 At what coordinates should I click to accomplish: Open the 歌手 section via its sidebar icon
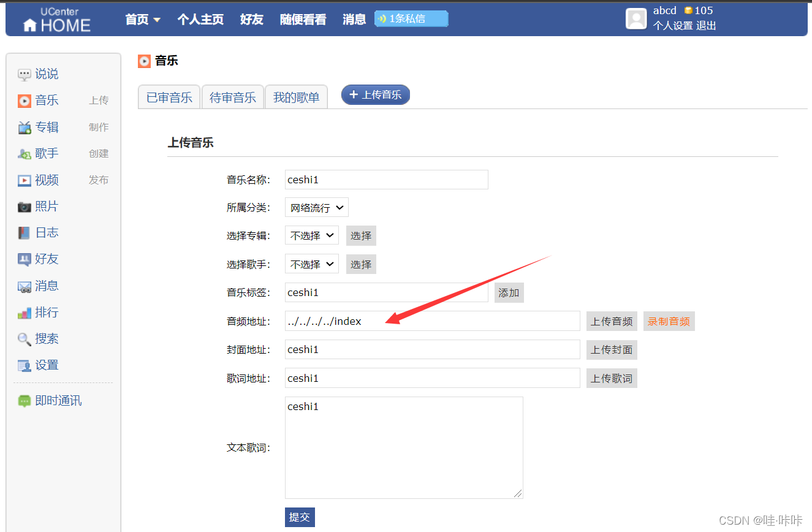[x=25, y=153]
